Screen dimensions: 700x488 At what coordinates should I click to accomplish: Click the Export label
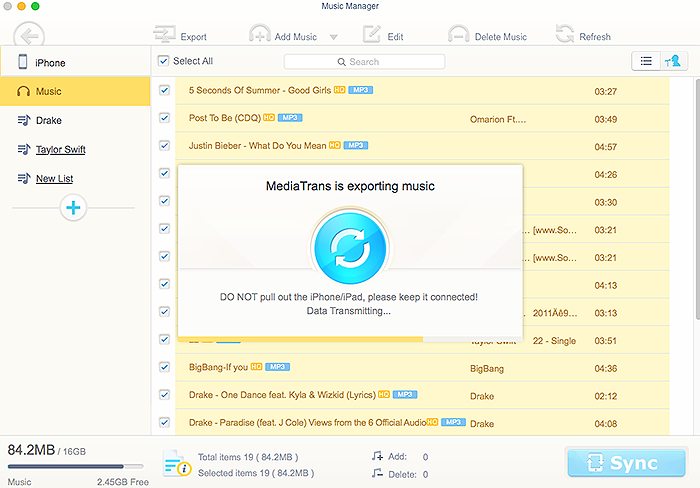tap(193, 37)
